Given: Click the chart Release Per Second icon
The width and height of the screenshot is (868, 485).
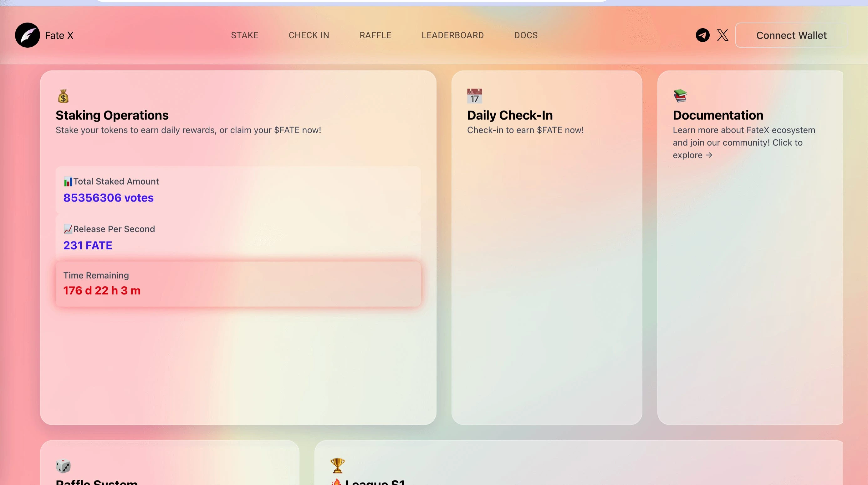Looking at the screenshot, I should click(68, 229).
